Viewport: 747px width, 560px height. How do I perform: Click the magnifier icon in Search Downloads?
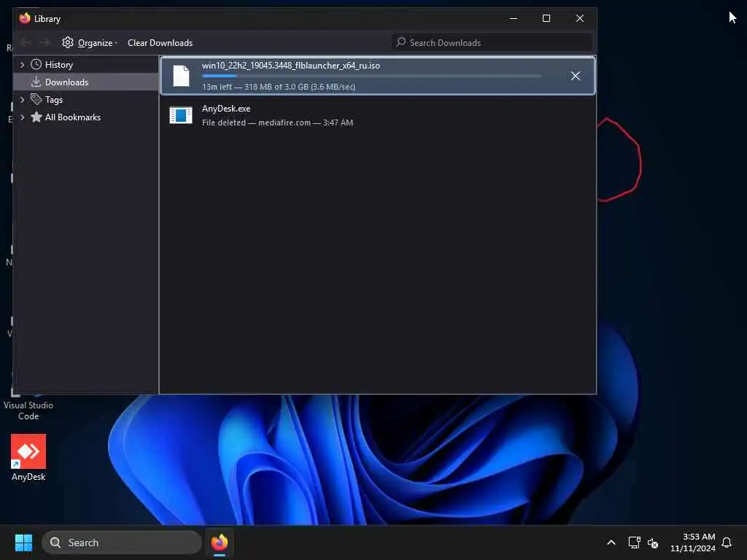point(401,42)
